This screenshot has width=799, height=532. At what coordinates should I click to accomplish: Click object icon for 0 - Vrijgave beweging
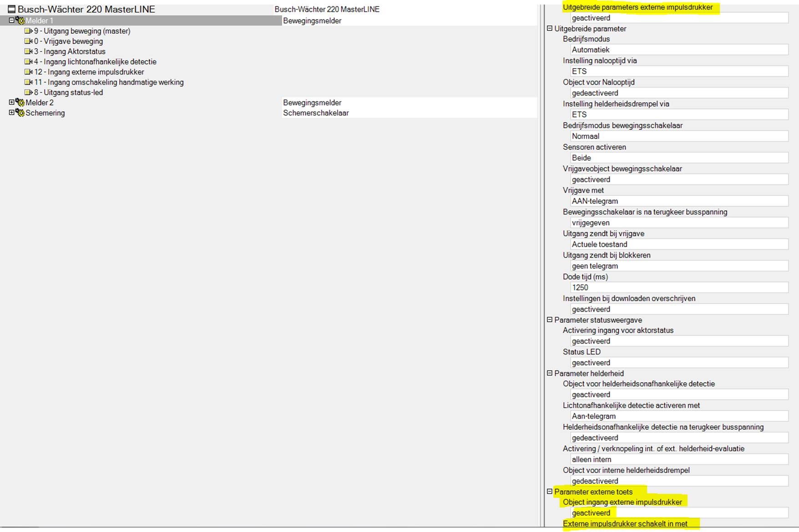coord(29,41)
